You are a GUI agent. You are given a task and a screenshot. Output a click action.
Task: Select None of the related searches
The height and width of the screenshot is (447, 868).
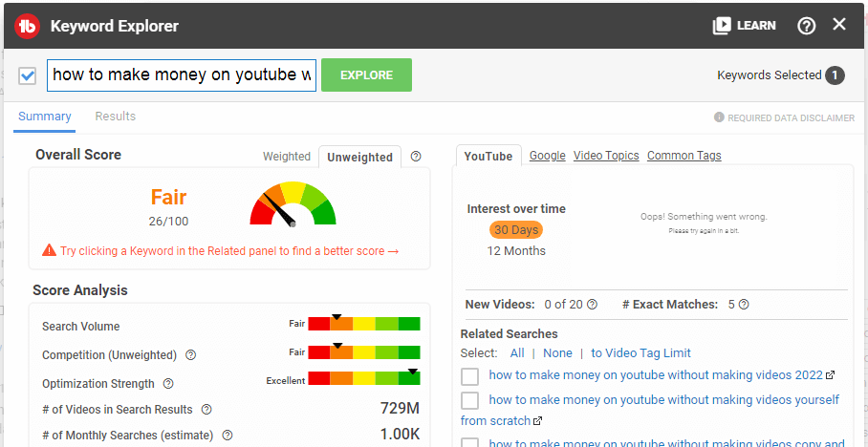pos(557,353)
